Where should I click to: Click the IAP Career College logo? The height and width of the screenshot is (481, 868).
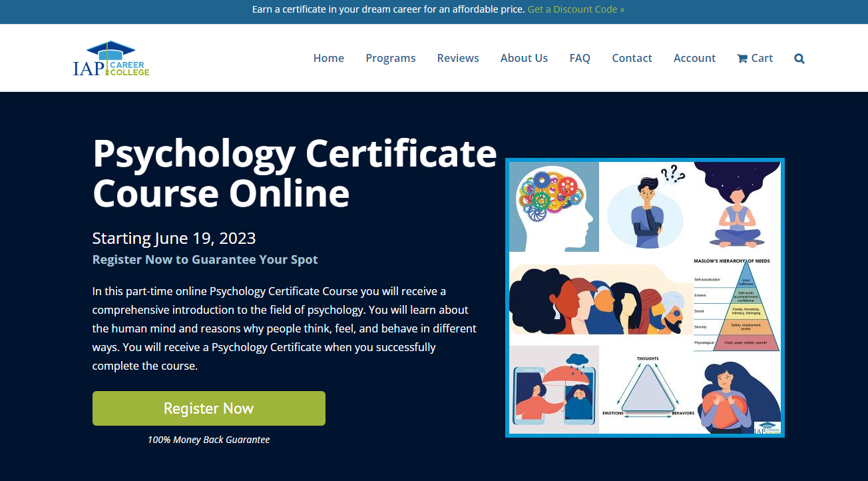[x=110, y=58]
